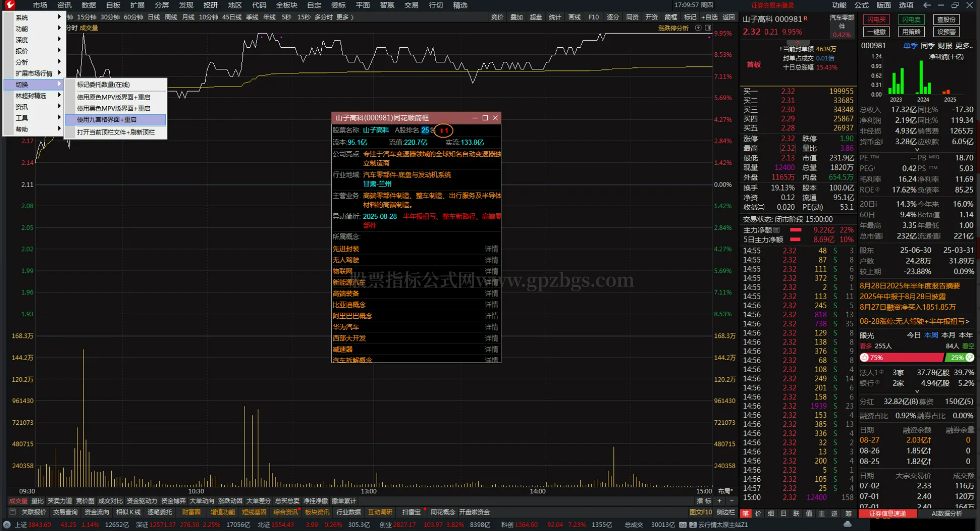Click the camera icon next to 总成交
The image size is (980, 531).
pos(682,524)
